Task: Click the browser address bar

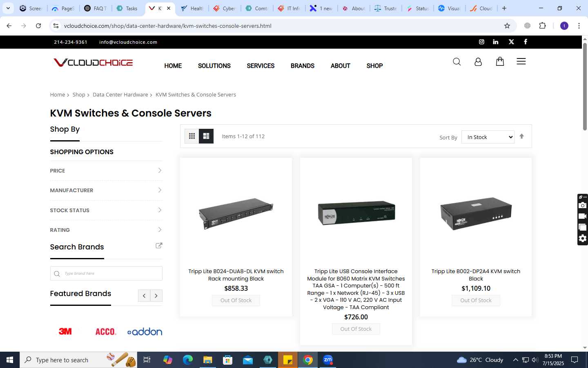Action: coord(282,26)
